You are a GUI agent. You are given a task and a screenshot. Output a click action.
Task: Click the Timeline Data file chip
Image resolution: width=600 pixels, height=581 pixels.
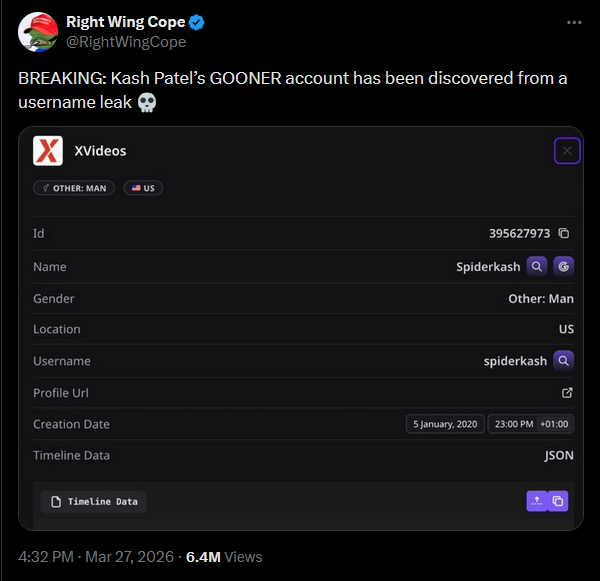click(x=94, y=501)
